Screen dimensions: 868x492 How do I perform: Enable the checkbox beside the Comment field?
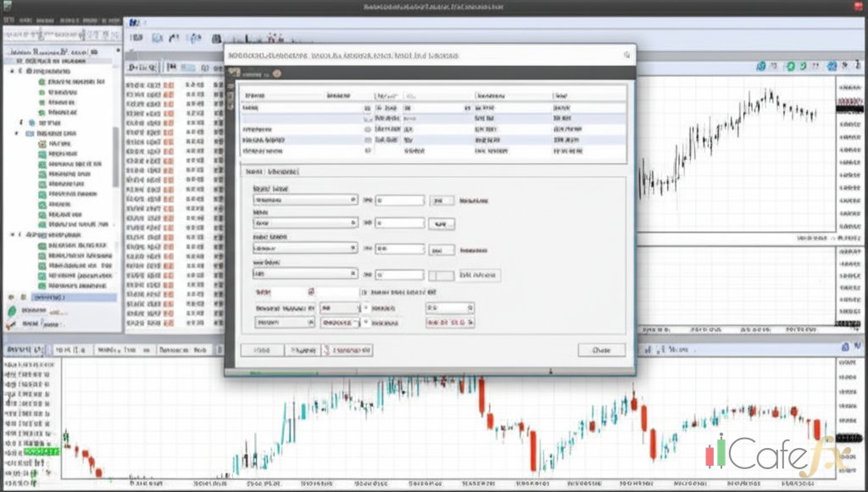tap(364, 292)
